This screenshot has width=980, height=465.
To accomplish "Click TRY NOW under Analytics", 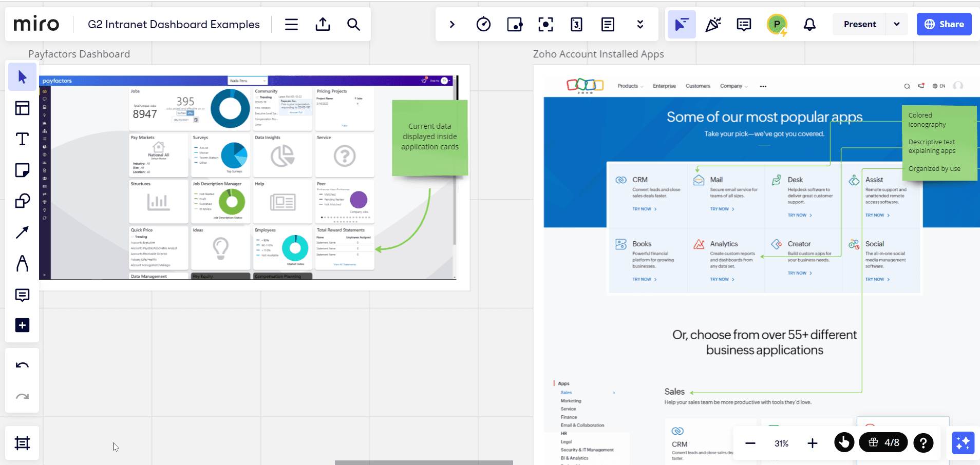I will pyautogui.click(x=722, y=279).
